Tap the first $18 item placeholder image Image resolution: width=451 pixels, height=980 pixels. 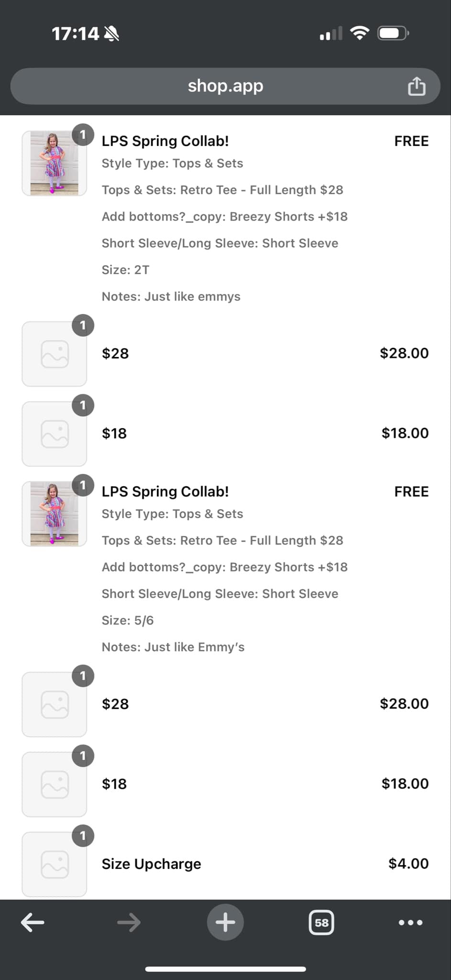click(x=55, y=434)
